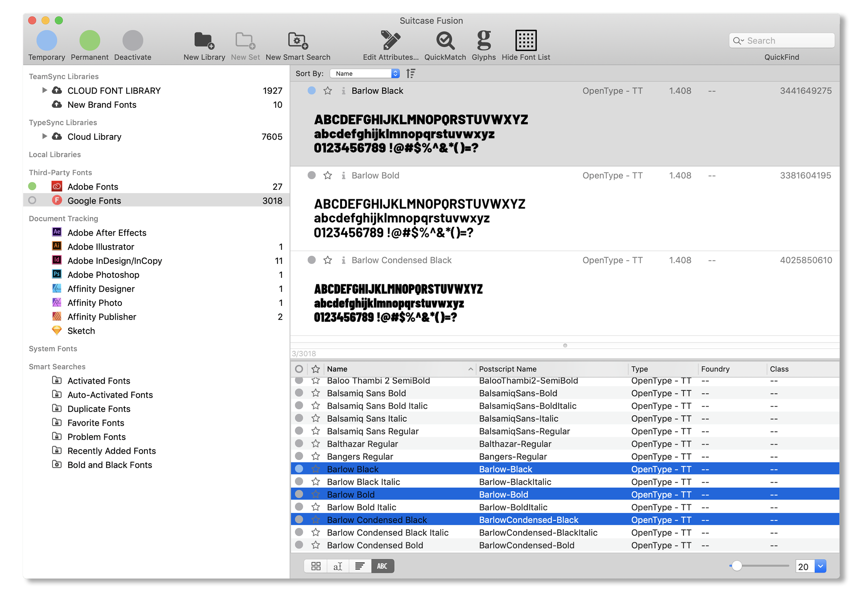Open Edit Attributes tool
Screen dimensions: 868x607
(390, 40)
